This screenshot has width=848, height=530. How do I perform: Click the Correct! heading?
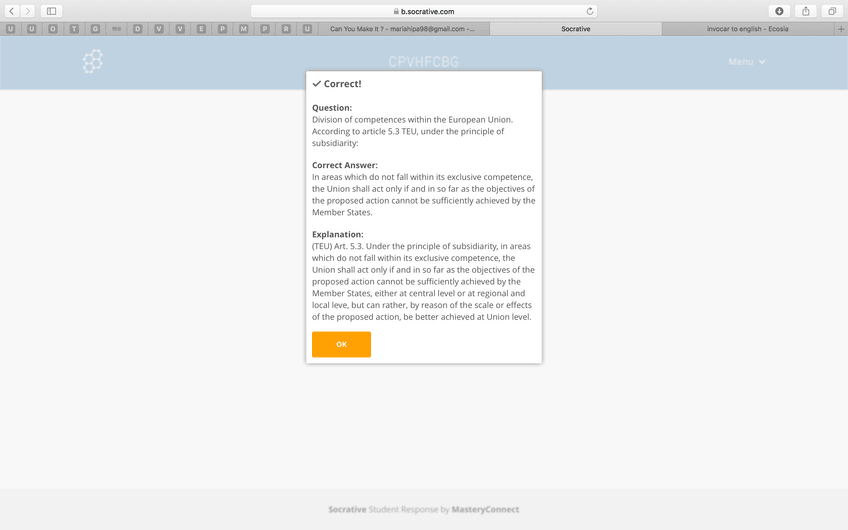pyautogui.click(x=342, y=84)
